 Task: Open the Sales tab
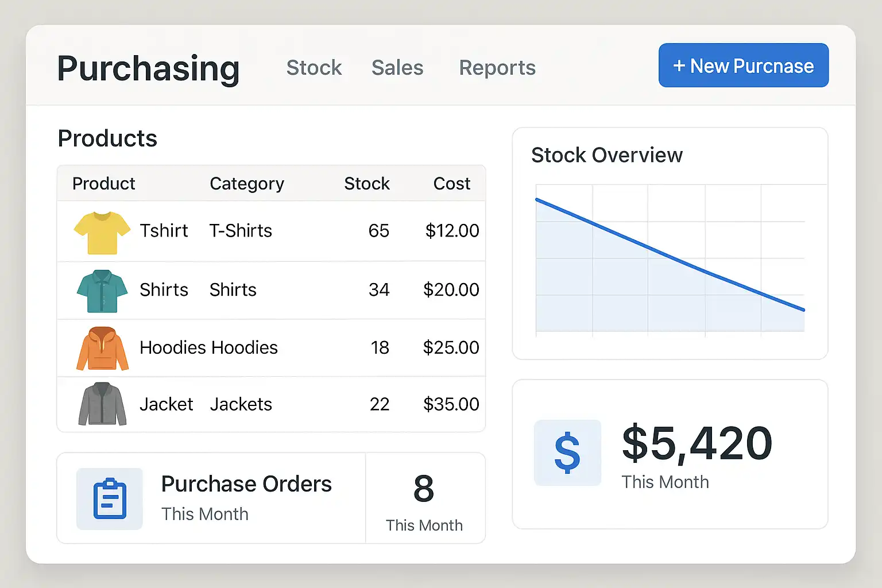pos(397,68)
